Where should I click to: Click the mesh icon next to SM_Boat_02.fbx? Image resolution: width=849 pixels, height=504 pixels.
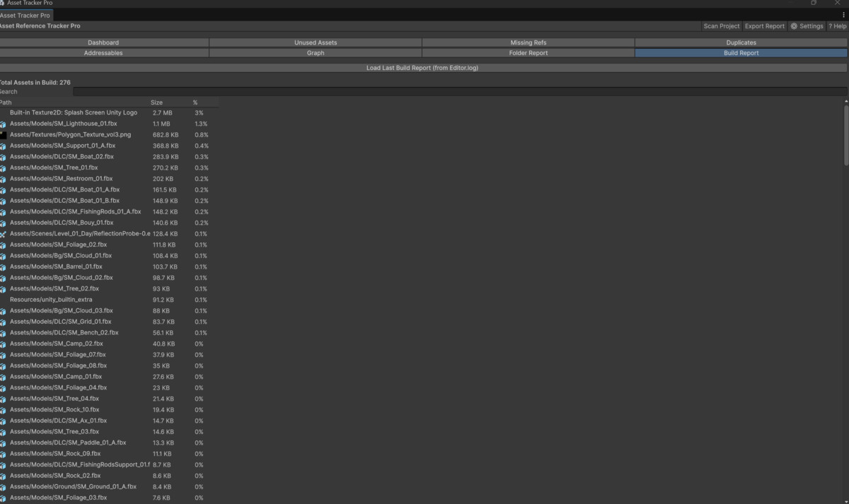pos(4,156)
